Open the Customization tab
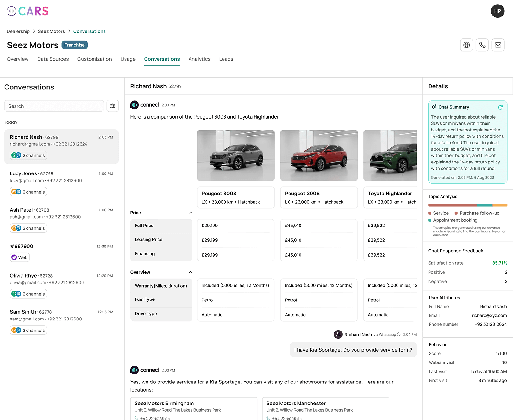Screen dimensions: 513x420 pyautogui.click(x=94, y=59)
